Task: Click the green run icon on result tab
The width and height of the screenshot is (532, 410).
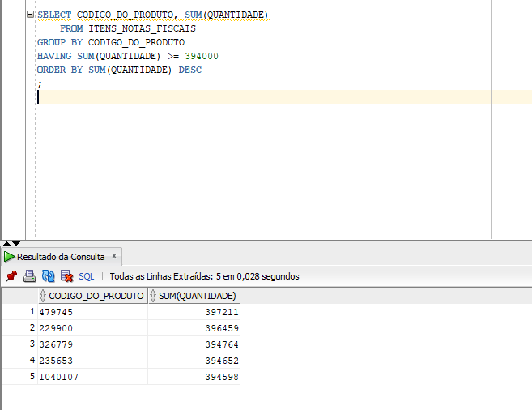Action: [x=10, y=257]
